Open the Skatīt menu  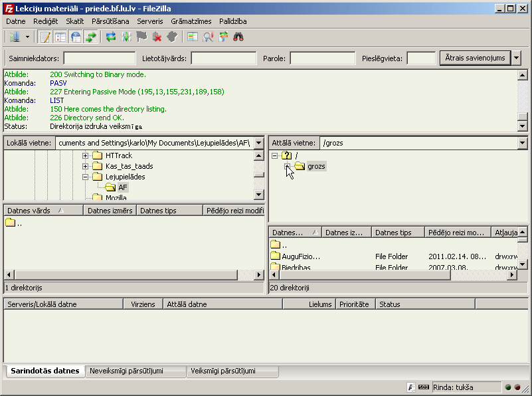pos(74,21)
